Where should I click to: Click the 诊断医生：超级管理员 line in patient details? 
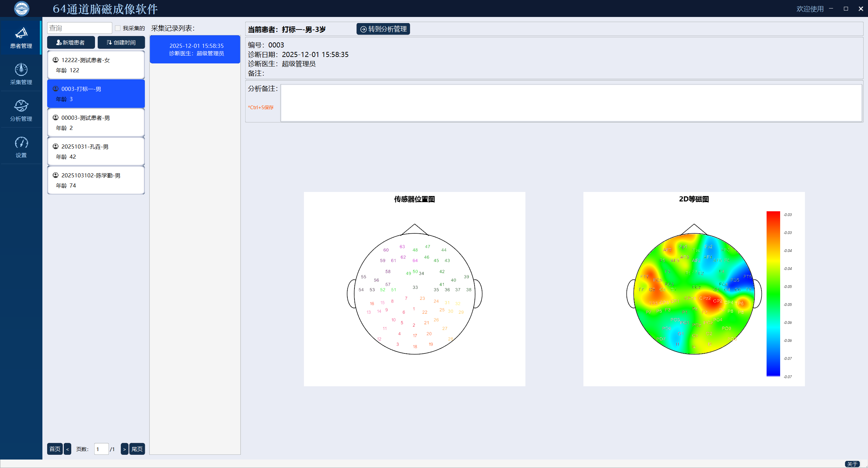tap(282, 64)
